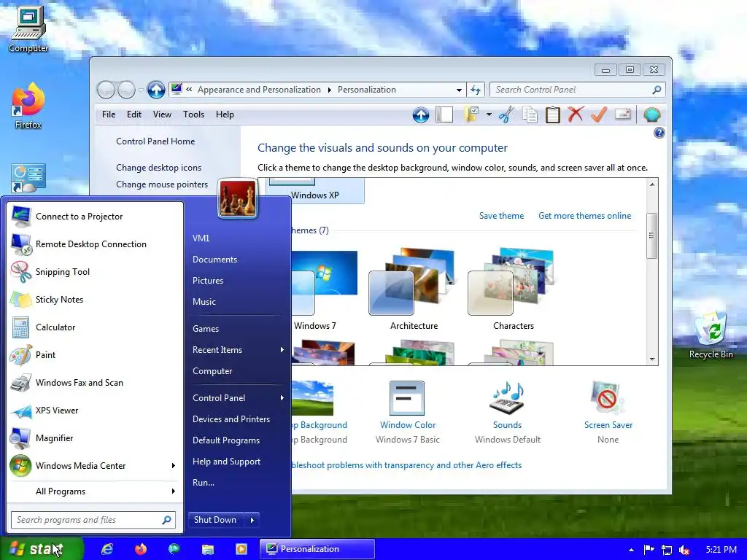The height and width of the screenshot is (560, 747).
Task: Click Get more themes online
Action: (584, 216)
